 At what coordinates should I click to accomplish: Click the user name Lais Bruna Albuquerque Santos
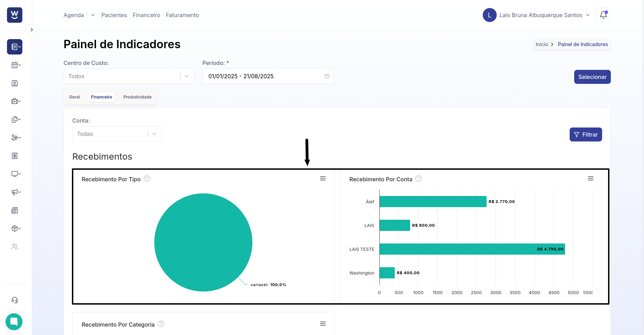pos(541,15)
